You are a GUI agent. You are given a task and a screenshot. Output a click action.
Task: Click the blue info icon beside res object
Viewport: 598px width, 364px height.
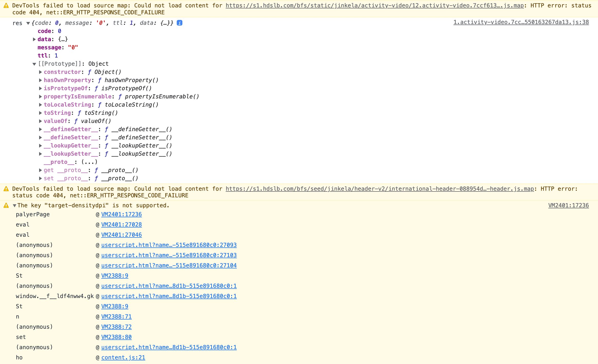pyautogui.click(x=180, y=23)
